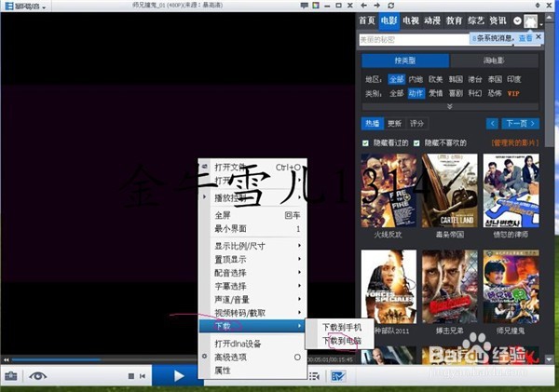Go to 下一页 of movies

coord(521,124)
